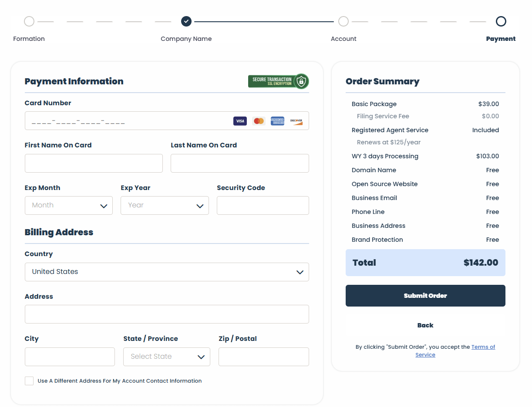
Task: Click the Renews at $125/year note
Action: pos(389,142)
